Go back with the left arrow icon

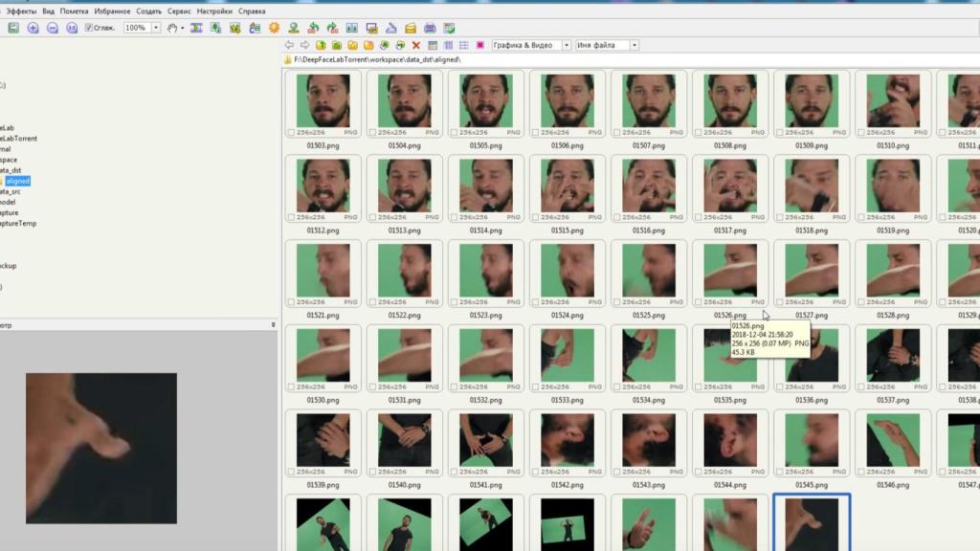tap(289, 45)
